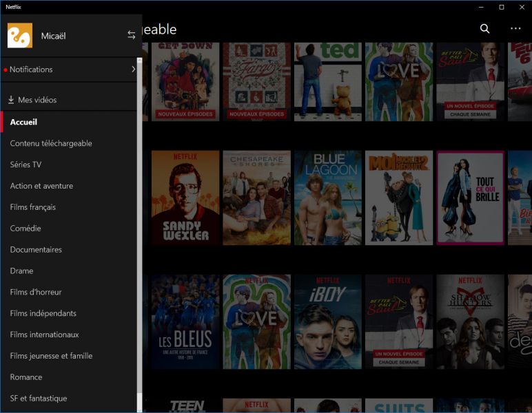Open the Chesapeake Shores poster
532x413 pixels.
256,198
